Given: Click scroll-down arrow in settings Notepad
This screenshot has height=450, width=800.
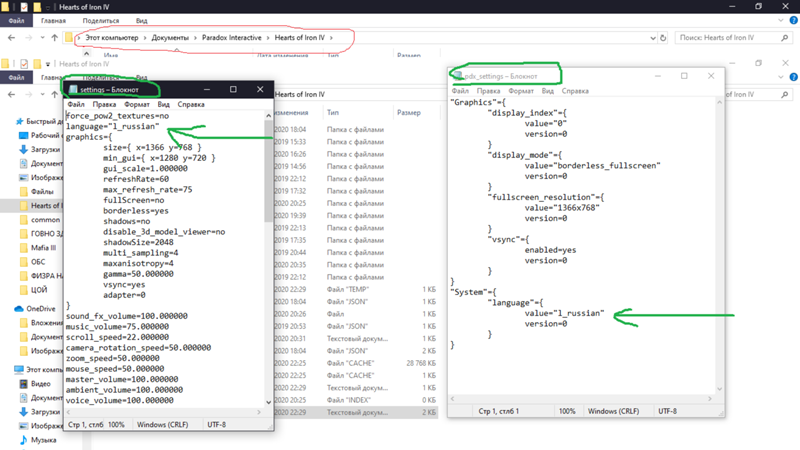Looking at the screenshot, I should 268,403.
